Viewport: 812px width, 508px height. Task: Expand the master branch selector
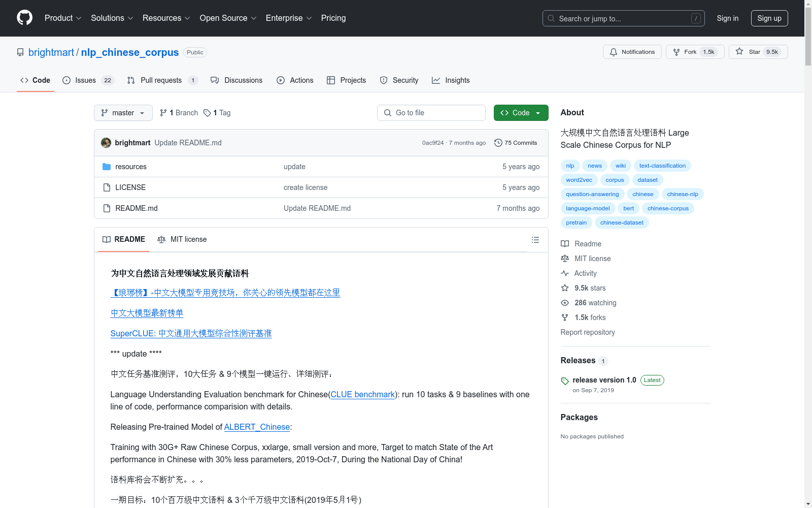[123, 113]
